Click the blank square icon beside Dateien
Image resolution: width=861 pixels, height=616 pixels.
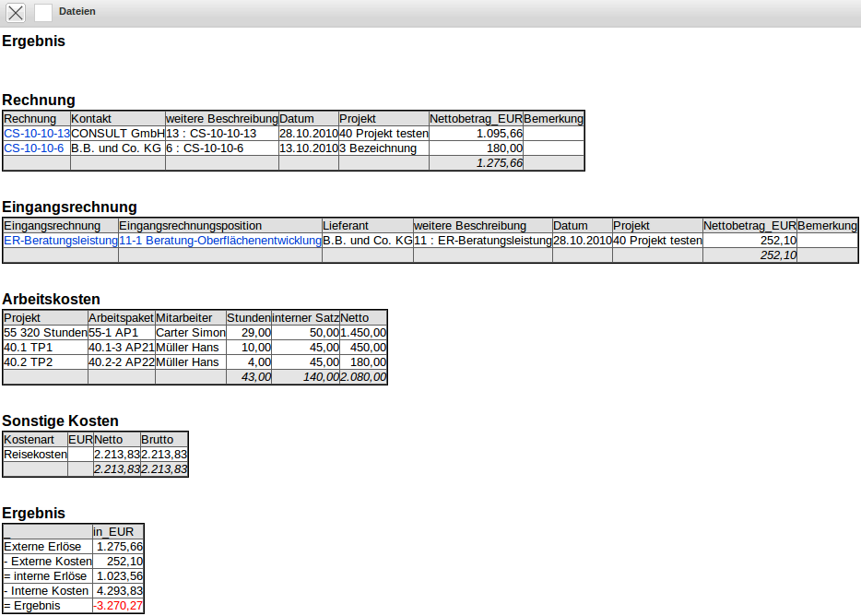[43, 12]
